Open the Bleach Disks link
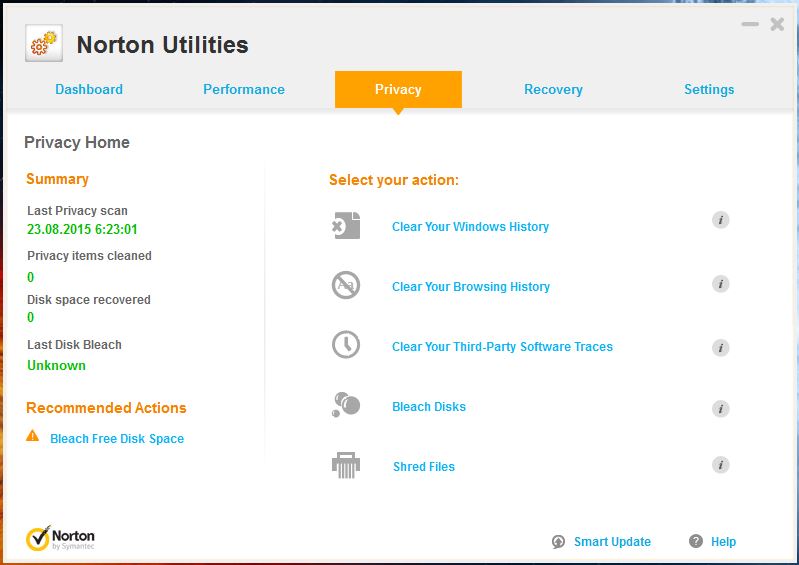Viewport: 799px width, 565px height. click(429, 407)
